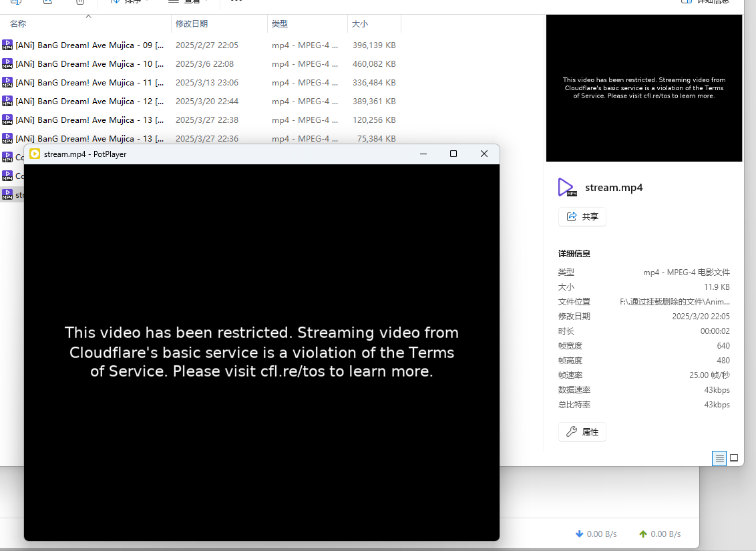This screenshot has width=756, height=551.
Task: Click the large stream.mp4 file icon in details pane
Action: pos(568,188)
